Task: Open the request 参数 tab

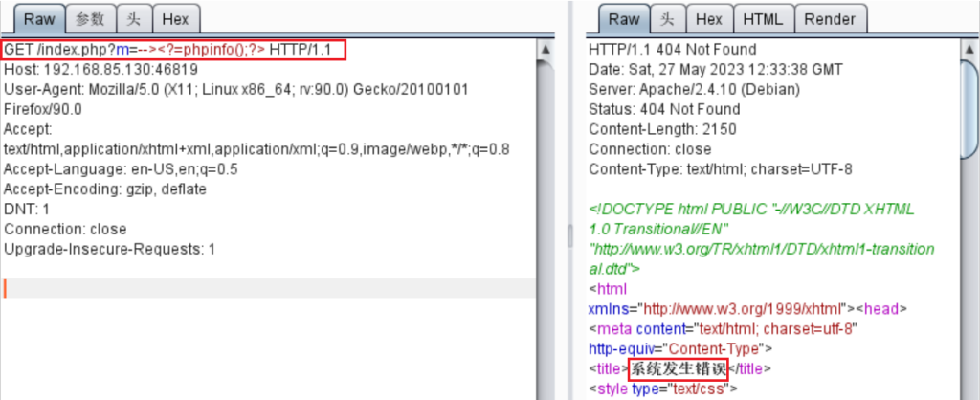Action: tap(90, 19)
